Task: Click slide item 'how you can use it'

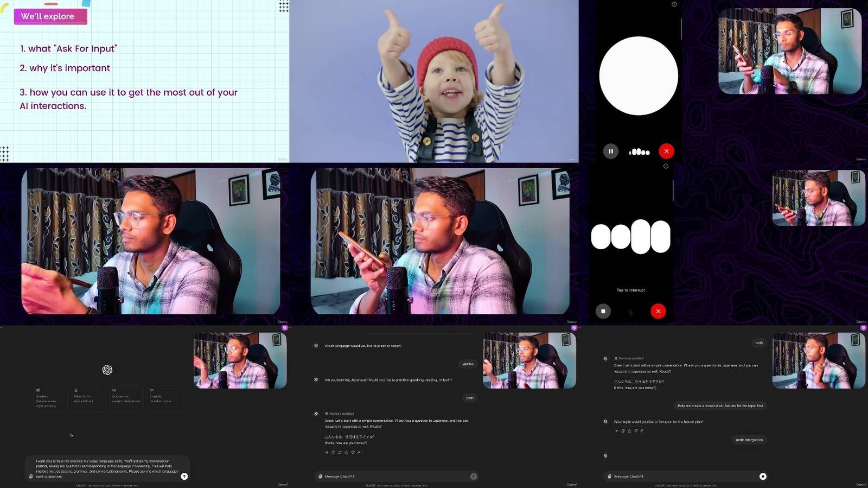Action: pyautogui.click(x=129, y=99)
